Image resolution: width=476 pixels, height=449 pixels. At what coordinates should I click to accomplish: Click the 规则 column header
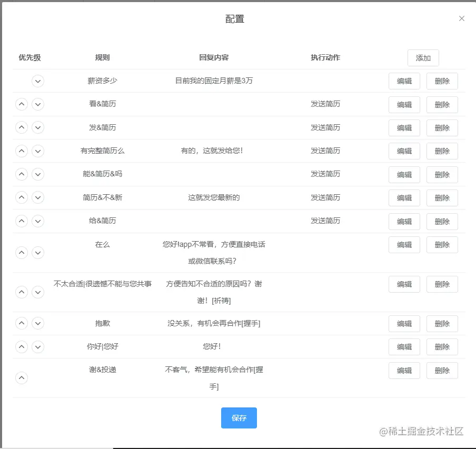102,57
